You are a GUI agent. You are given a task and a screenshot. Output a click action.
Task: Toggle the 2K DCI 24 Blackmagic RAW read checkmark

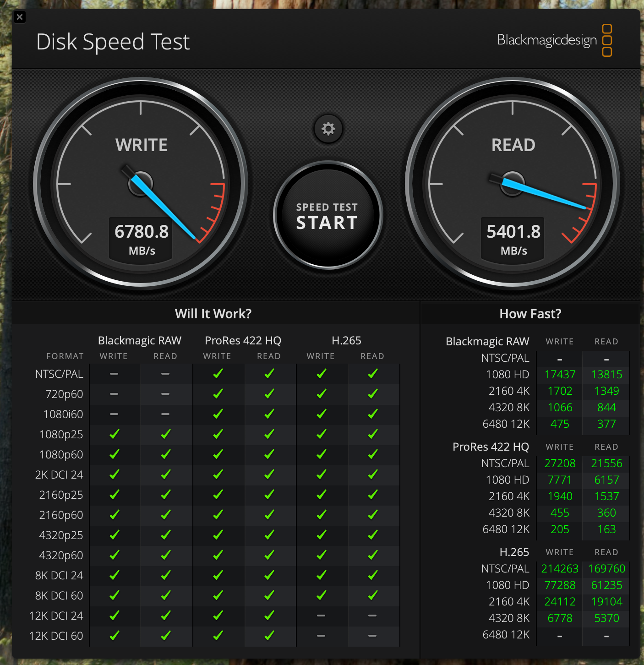pyautogui.click(x=165, y=474)
